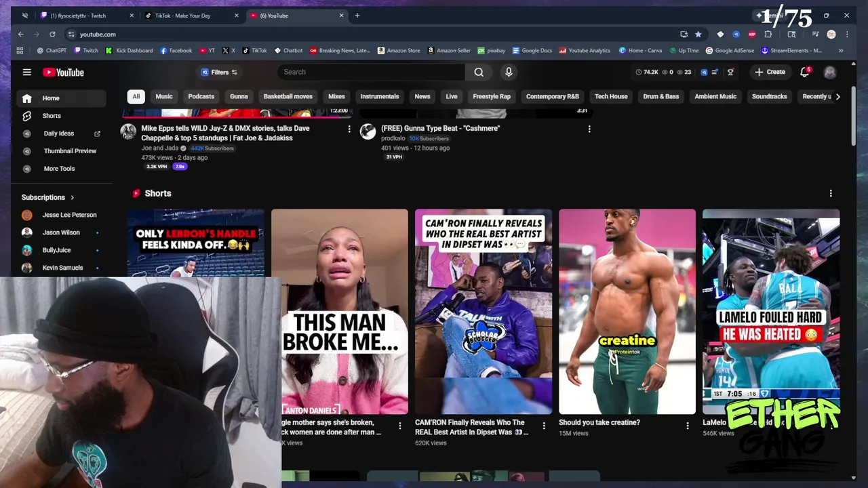Select the Ambient Music chip
Screen dimensions: 868x488
pyautogui.click(x=715, y=96)
